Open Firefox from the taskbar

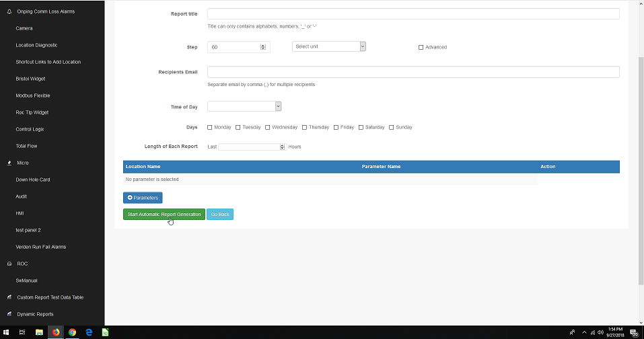(x=56, y=332)
